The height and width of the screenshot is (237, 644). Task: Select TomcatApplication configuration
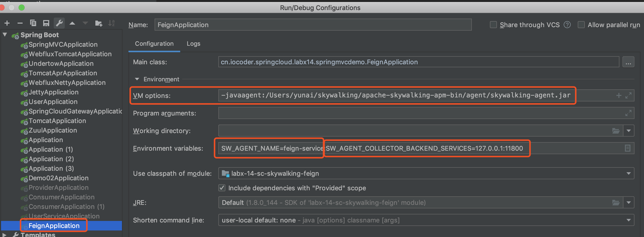(57, 121)
